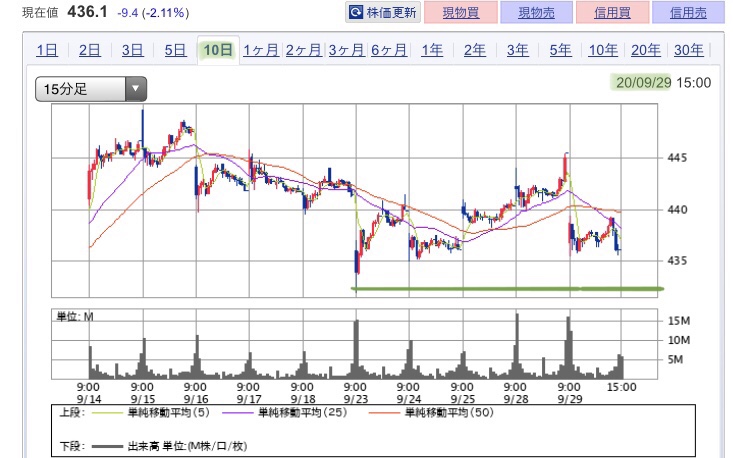
Task: Click the 15M volume axis label
Action: (679, 321)
